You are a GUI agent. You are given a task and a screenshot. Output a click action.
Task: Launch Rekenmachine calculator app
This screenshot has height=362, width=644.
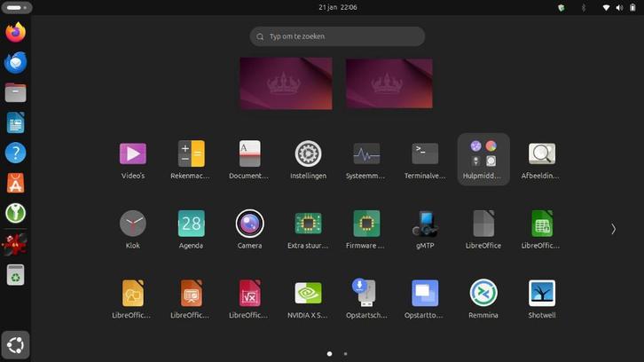coord(191,154)
